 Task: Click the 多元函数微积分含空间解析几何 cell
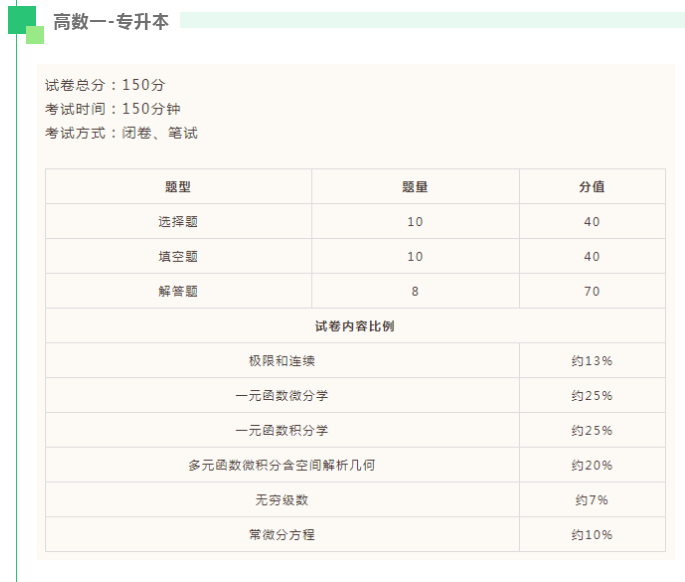tap(282, 466)
